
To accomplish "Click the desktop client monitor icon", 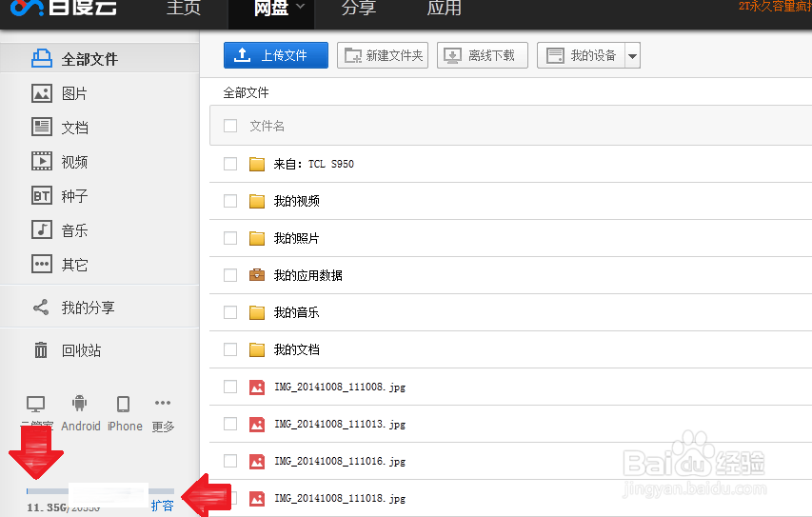I will (36, 404).
